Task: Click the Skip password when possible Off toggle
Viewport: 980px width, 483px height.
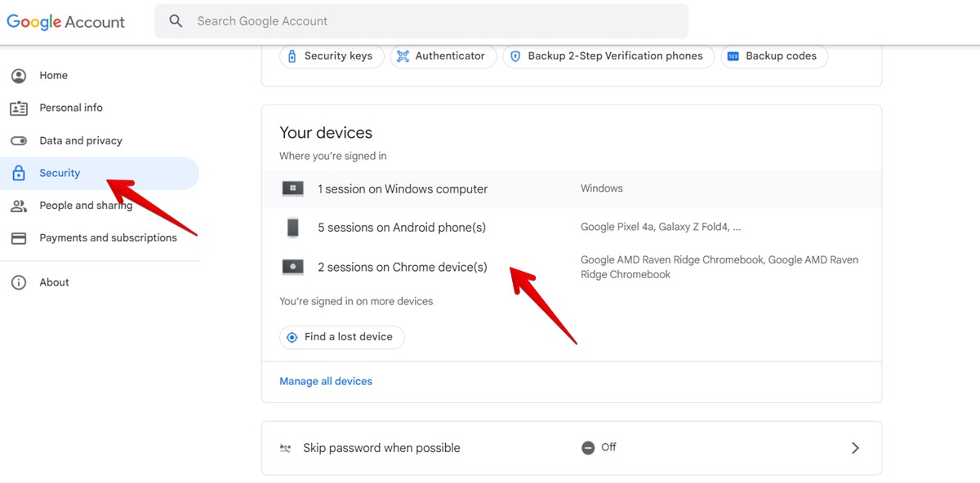Action: coord(589,447)
